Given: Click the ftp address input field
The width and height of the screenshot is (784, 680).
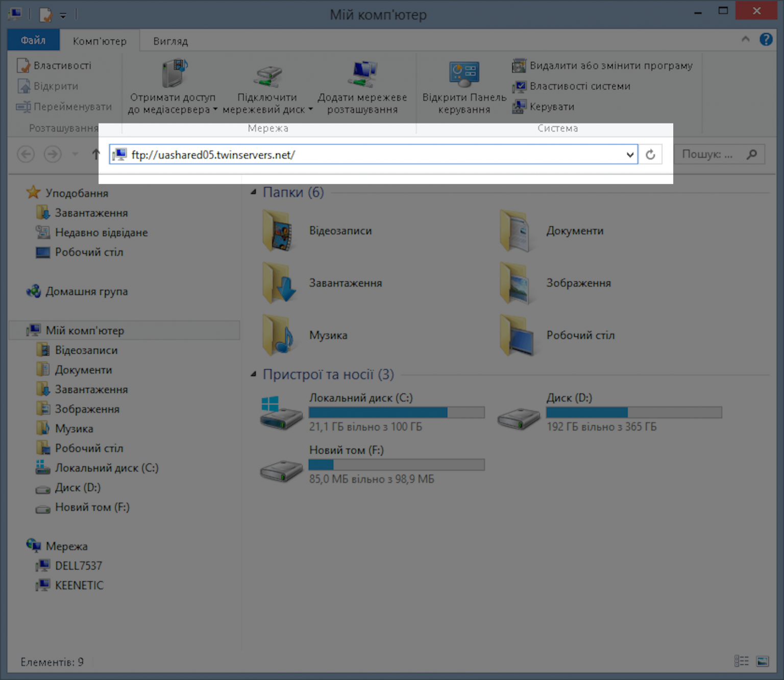Looking at the screenshot, I should (x=373, y=155).
